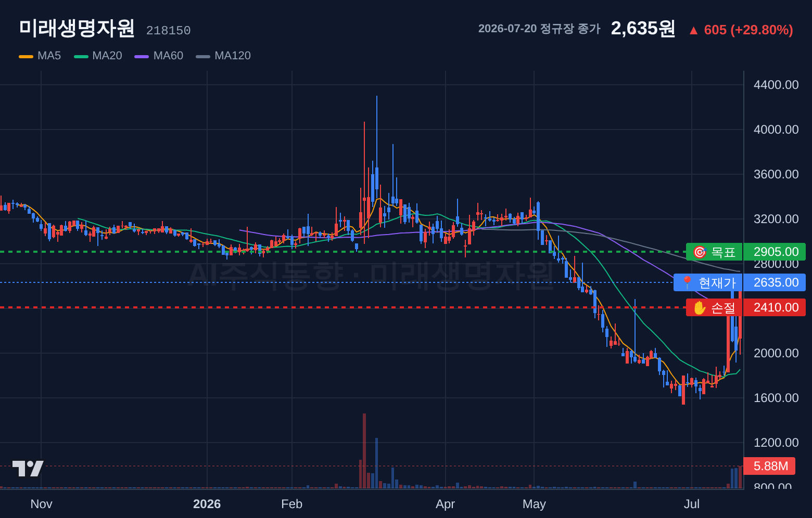
Task: Click the Nov label on the time axis
Action: click(x=41, y=504)
